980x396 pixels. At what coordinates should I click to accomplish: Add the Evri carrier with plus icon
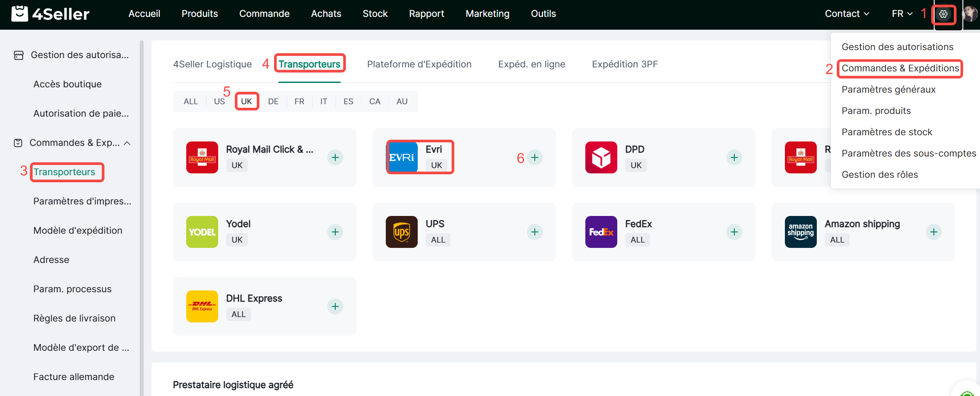(535, 157)
